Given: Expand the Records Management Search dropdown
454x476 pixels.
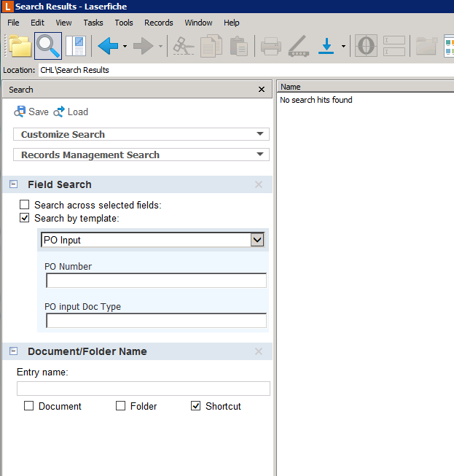Looking at the screenshot, I should pyautogui.click(x=141, y=155).
